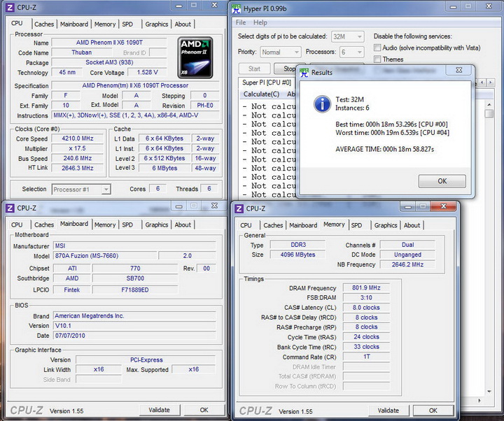This screenshot has height=421, width=504.
Task: Click the BIOS date 07/07/2010
Action: pyautogui.click(x=134, y=336)
